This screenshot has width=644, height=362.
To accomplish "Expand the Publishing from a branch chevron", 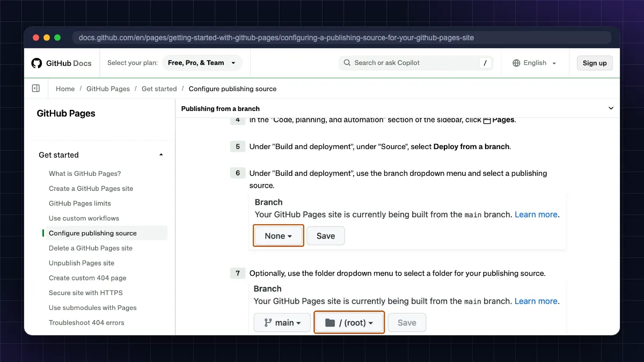I will [x=611, y=108].
